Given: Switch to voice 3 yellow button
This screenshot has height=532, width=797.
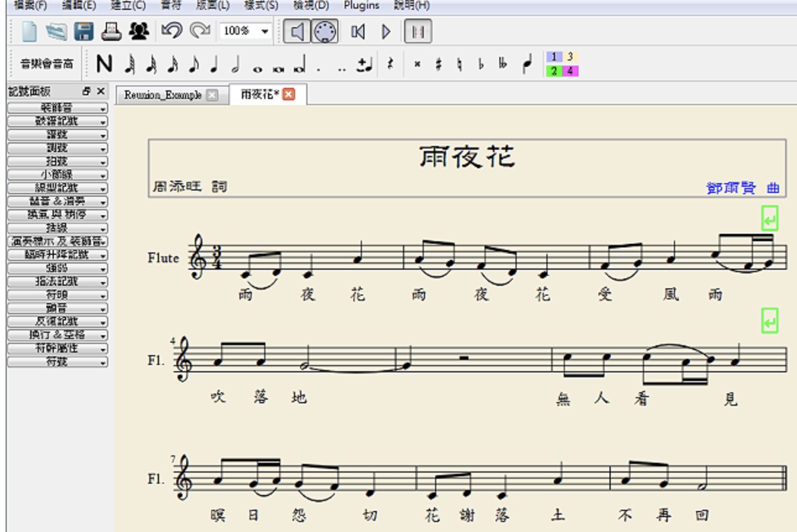Looking at the screenshot, I should point(570,57).
